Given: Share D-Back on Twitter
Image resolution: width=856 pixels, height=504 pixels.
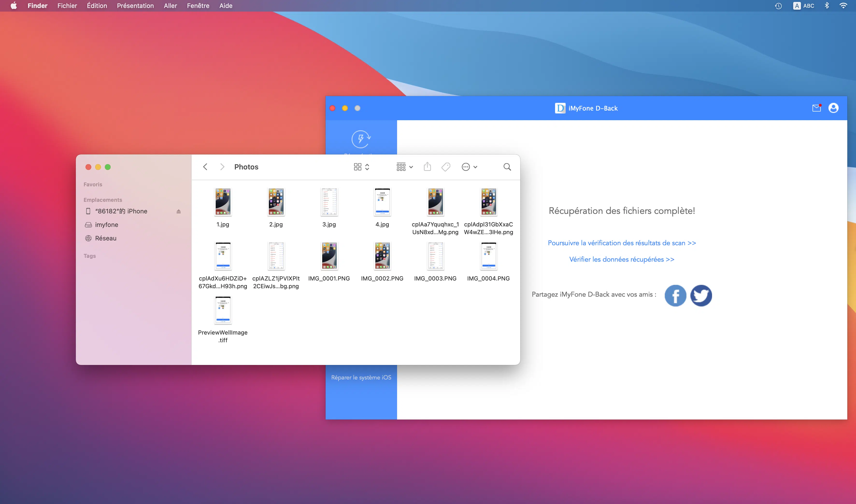Looking at the screenshot, I should coord(701,295).
